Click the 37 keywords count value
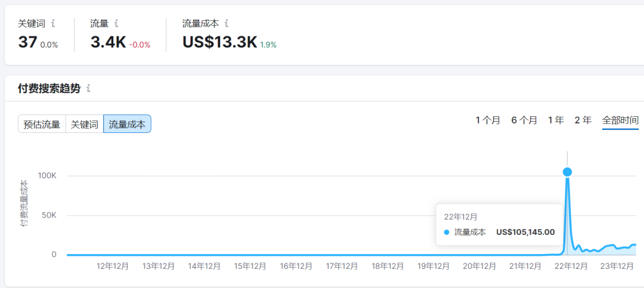The width and height of the screenshot is (644, 288). coord(27,42)
